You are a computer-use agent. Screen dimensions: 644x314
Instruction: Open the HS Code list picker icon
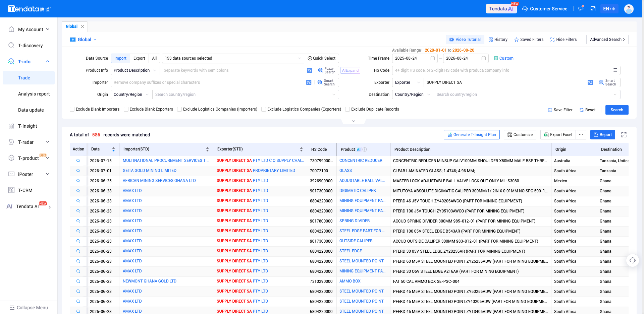coord(615,70)
